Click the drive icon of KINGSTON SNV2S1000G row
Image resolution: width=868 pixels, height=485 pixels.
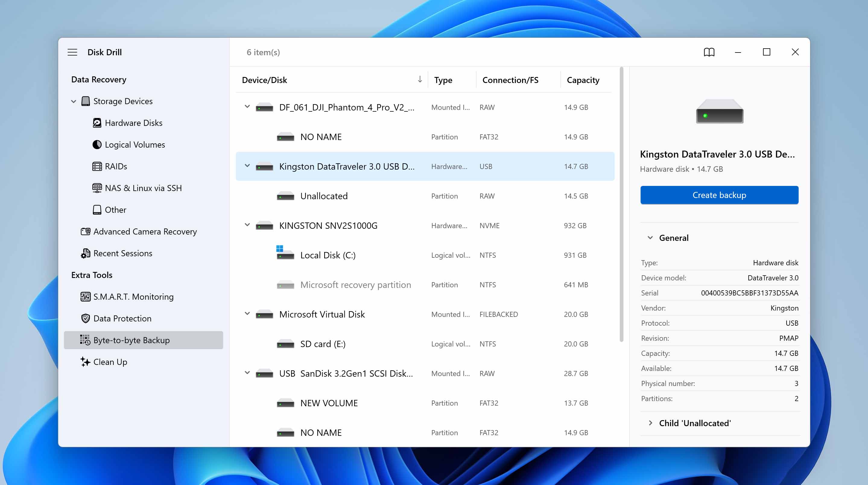pyautogui.click(x=265, y=226)
